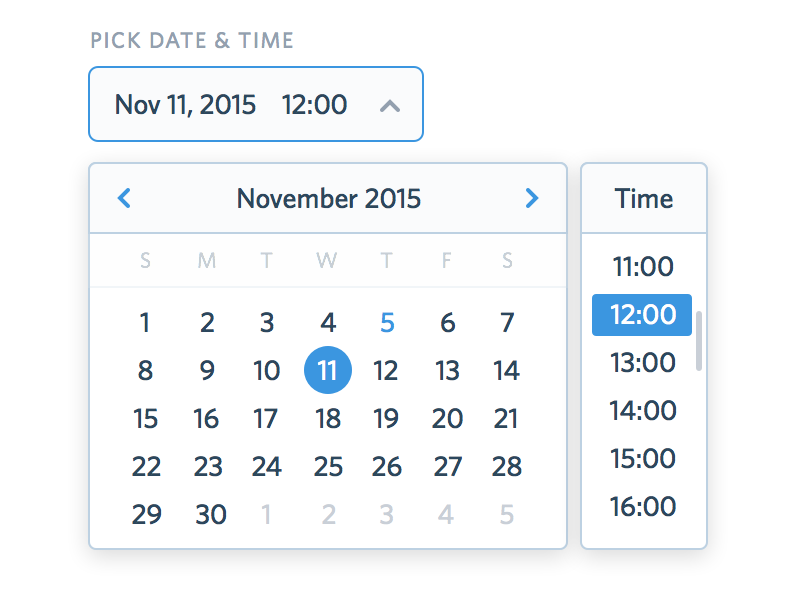Collapse the date picker chevron
The height and width of the screenshot is (600, 800).
tap(390, 104)
